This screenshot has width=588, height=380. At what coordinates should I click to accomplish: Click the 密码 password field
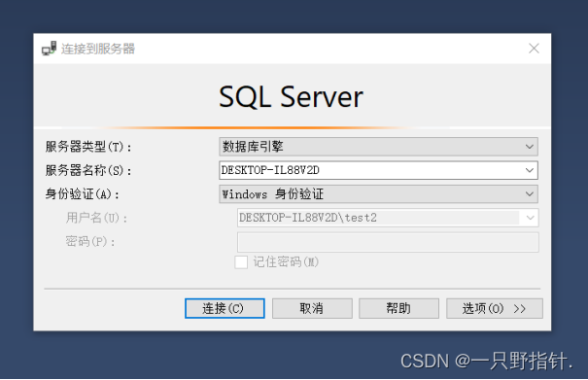pyautogui.click(x=388, y=242)
